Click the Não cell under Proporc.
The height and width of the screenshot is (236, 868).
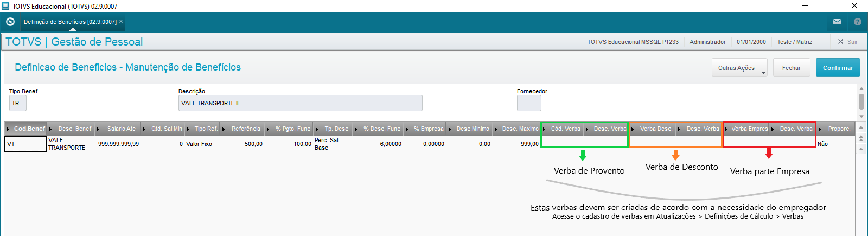[835, 144]
